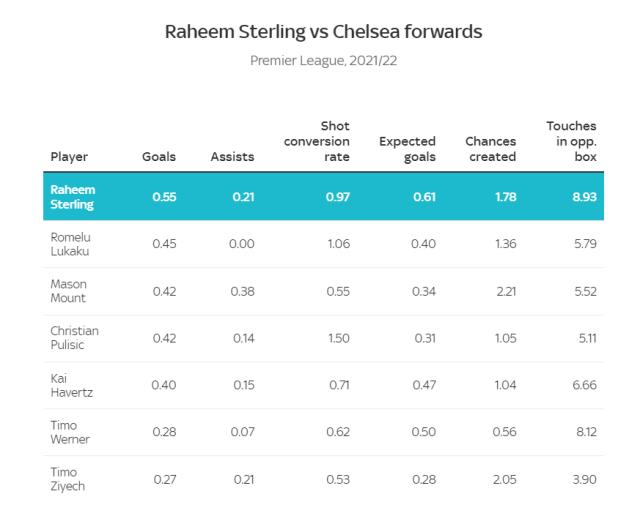640x513 pixels.
Task: Click Romelu Lukaku's name in the table
Action: 70,244
